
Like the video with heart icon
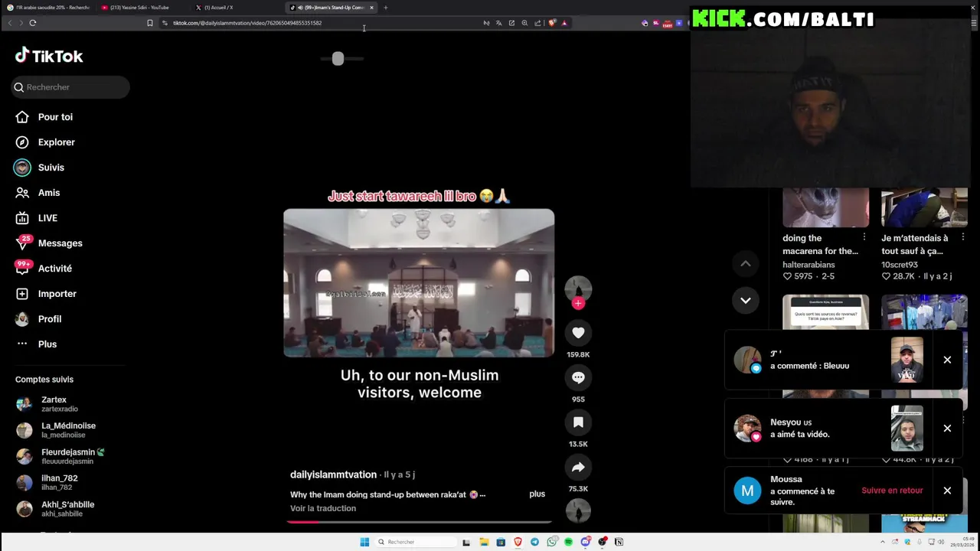578,333
